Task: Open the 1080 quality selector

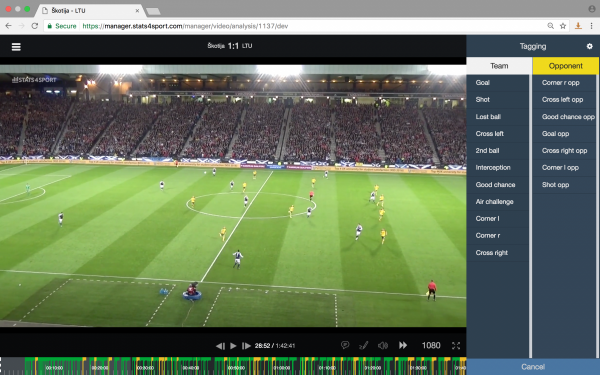Action: coord(431,346)
